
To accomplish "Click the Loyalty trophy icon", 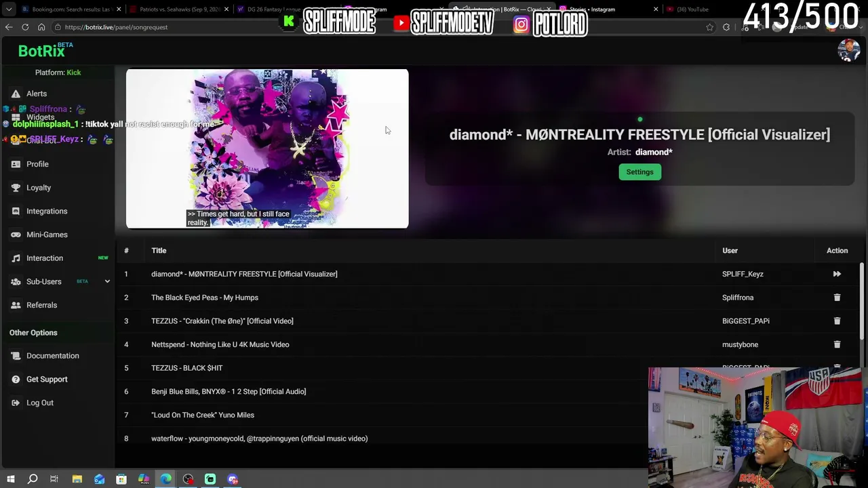I will (16, 188).
